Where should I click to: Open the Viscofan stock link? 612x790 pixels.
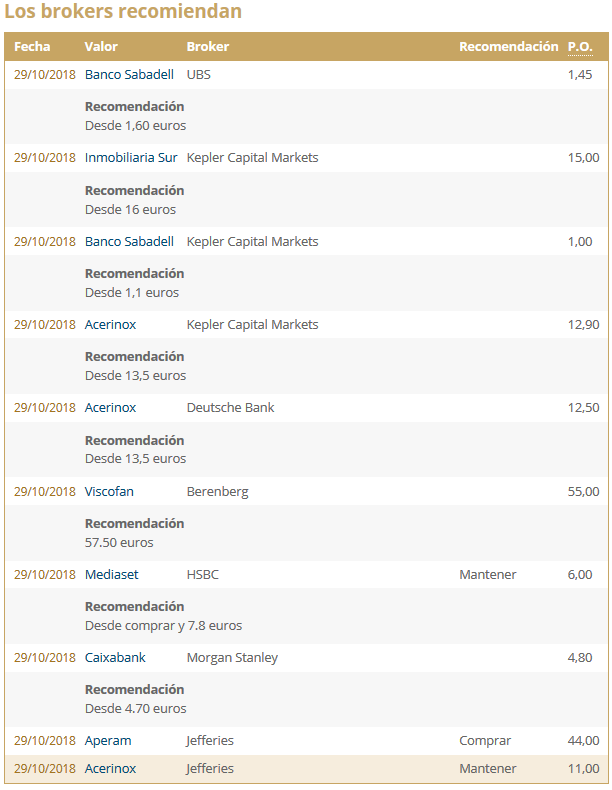pos(109,491)
